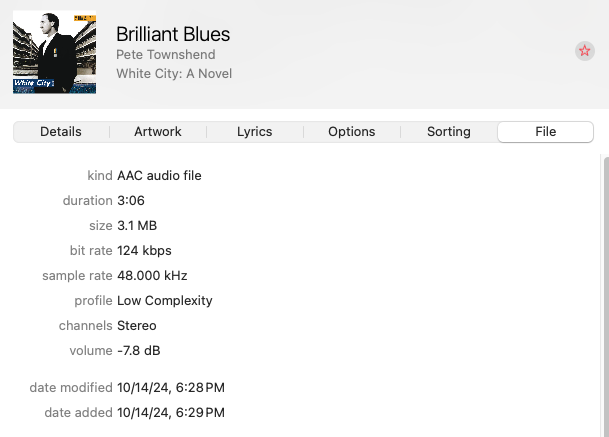Show the Lyrics tab
The height and width of the screenshot is (437, 609).
coord(254,132)
